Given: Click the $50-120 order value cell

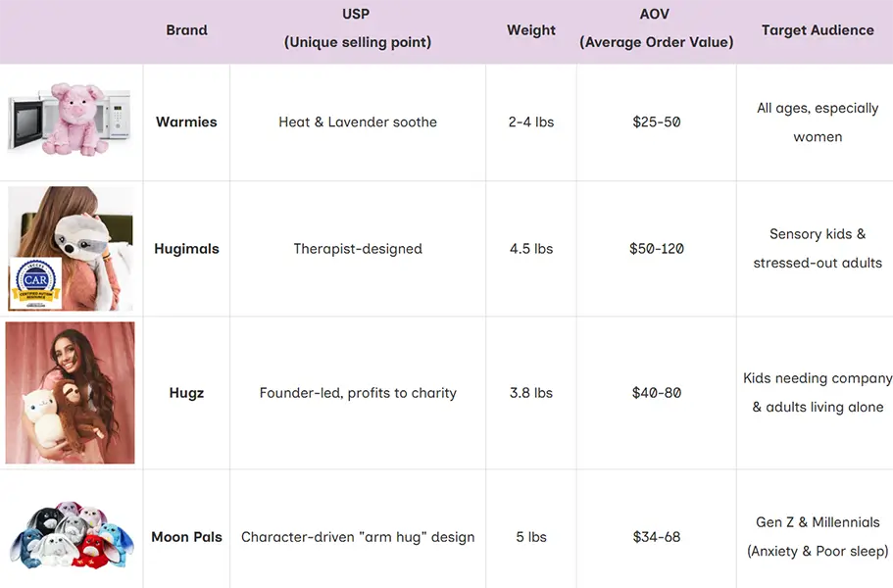Looking at the screenshot, I should (657, 249).
